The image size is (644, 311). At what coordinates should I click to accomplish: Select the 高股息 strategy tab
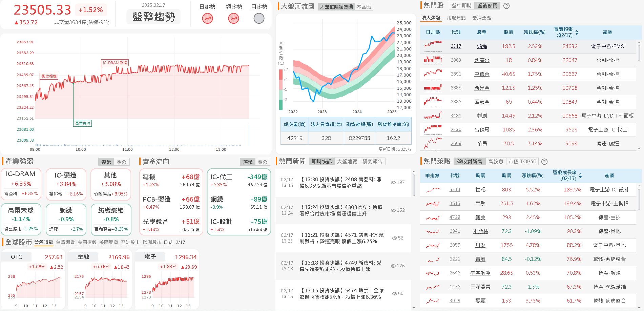(496, 162)
